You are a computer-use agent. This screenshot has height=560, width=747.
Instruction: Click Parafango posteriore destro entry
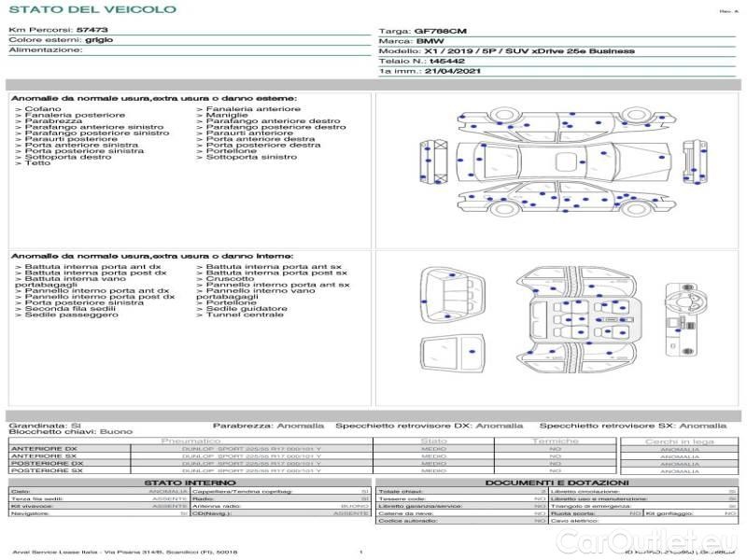271,127
